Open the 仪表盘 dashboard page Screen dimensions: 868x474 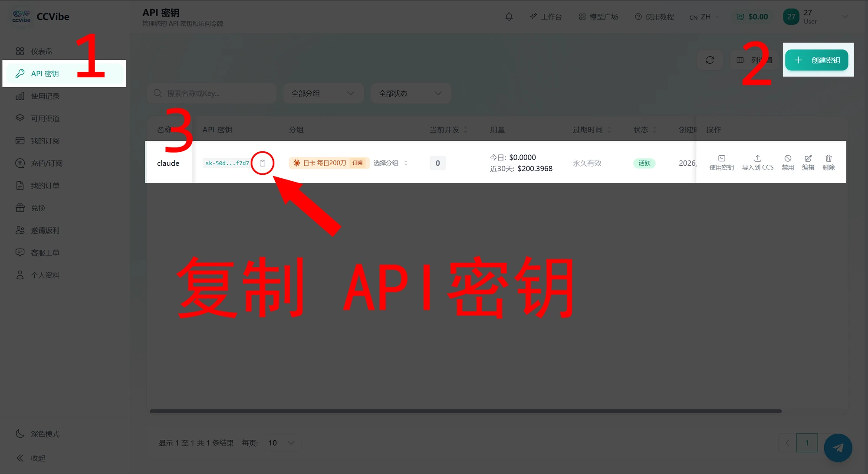coord(64,51)
